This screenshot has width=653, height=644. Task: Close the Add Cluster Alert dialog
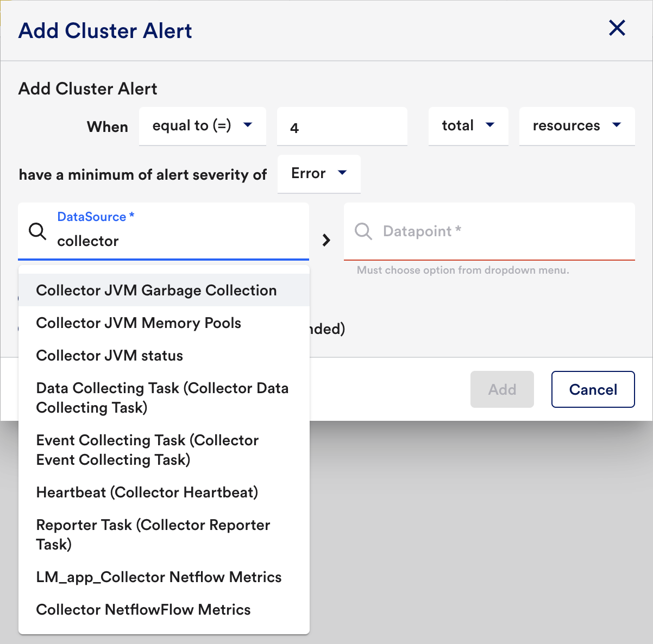[x=617, y=28]
